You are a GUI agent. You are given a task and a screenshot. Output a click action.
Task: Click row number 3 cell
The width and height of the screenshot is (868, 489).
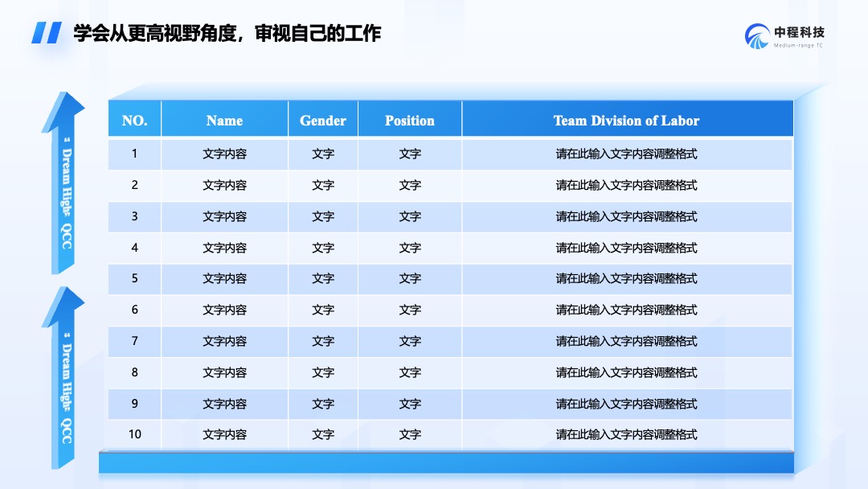134,216
